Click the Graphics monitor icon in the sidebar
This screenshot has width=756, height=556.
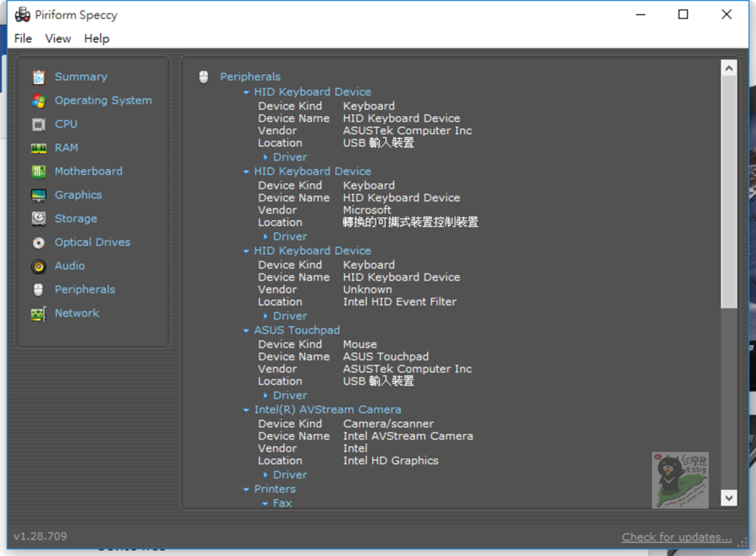click(38, 195)
